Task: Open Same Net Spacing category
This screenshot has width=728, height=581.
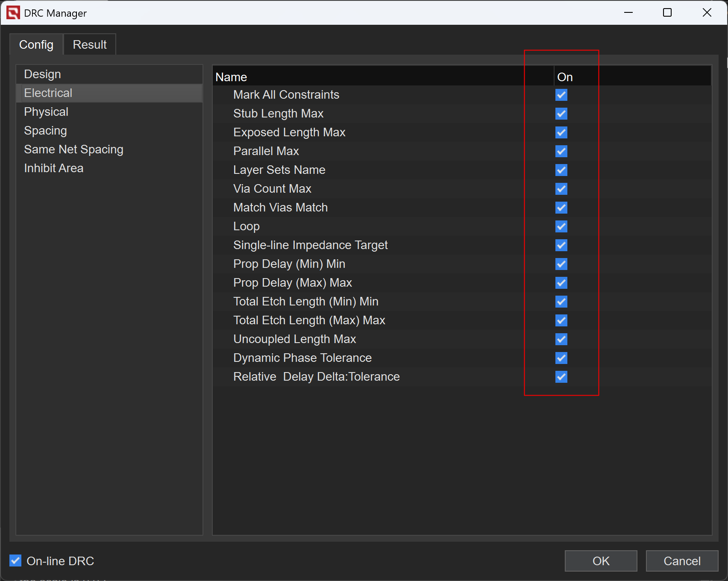Action: [73, 150]
